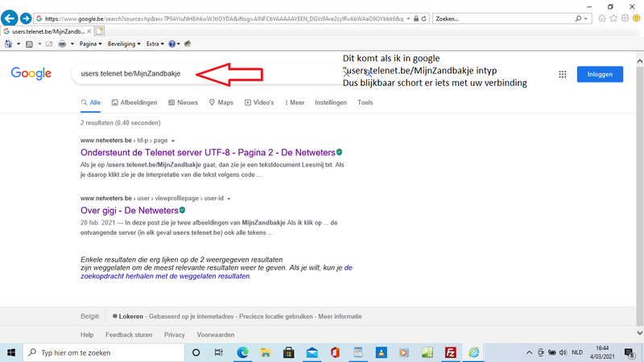Screen dimensions: 644x362
Task: Open the Pagina menu
Action: click(90, 44)
